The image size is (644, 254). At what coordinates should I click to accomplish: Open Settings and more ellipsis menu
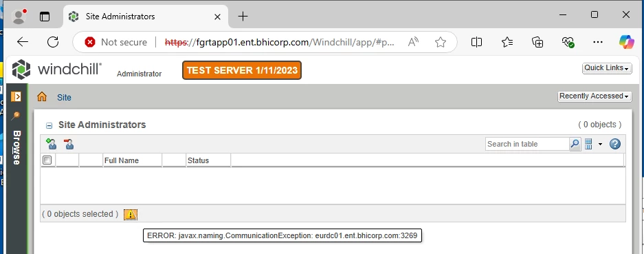598,41
